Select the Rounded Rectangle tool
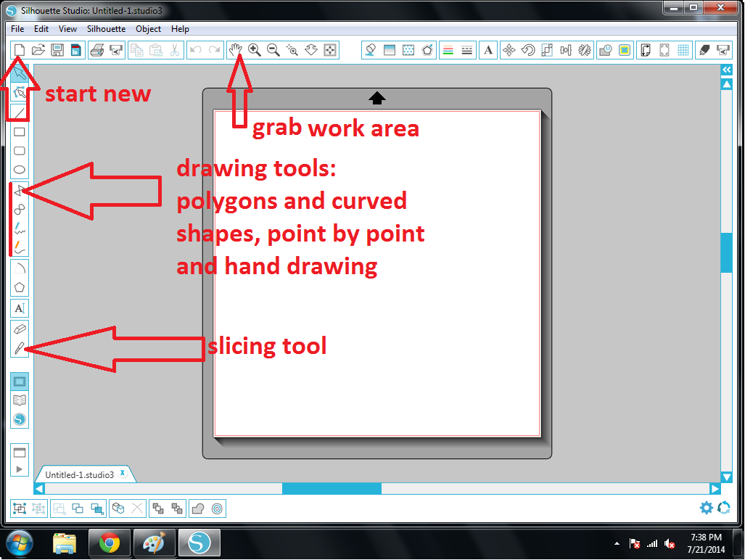 pos(20,151)
